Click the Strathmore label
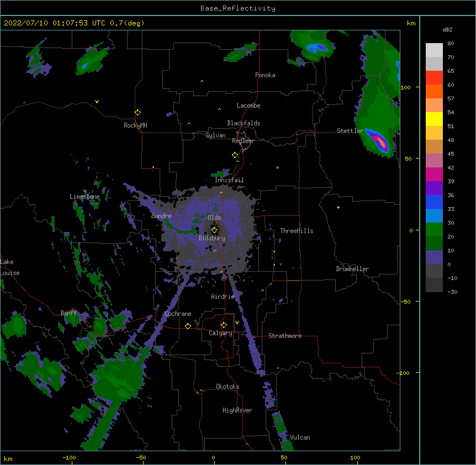 point(285,336)
